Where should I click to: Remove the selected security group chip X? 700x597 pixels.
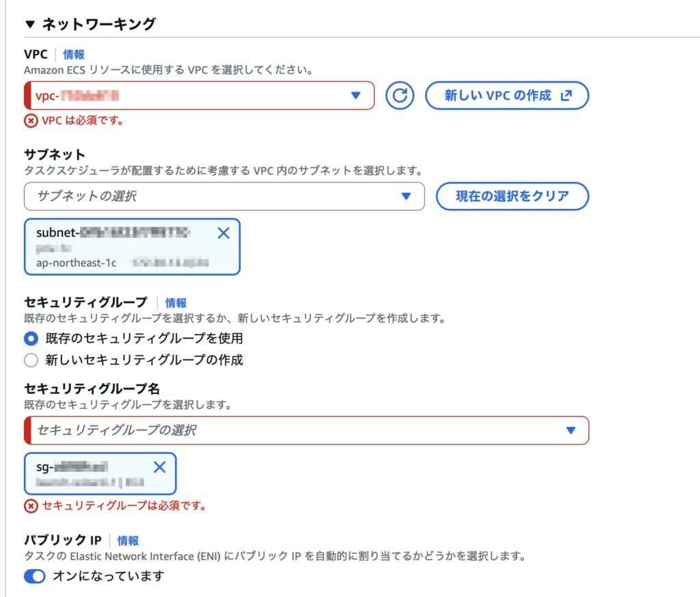point(159,467)
